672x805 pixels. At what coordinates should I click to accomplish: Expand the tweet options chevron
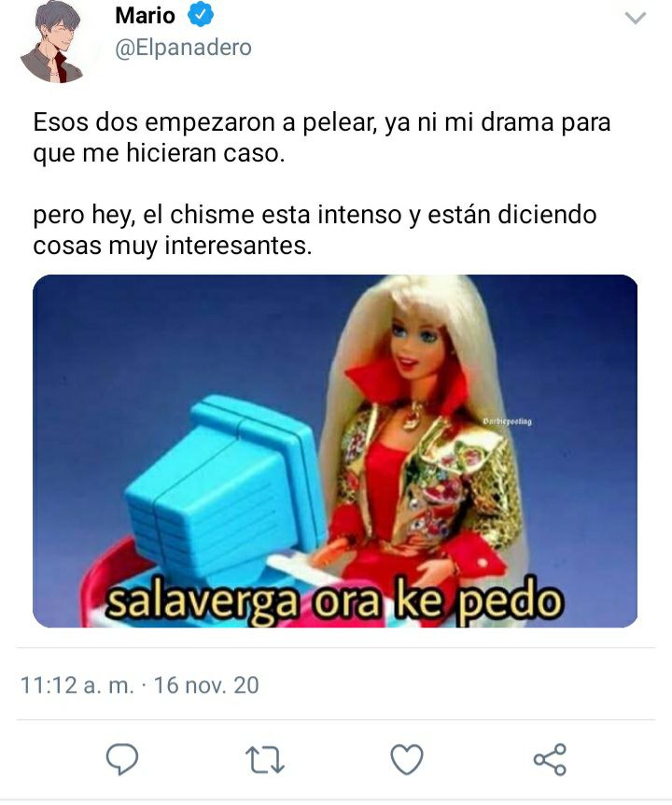pos(636,19)
